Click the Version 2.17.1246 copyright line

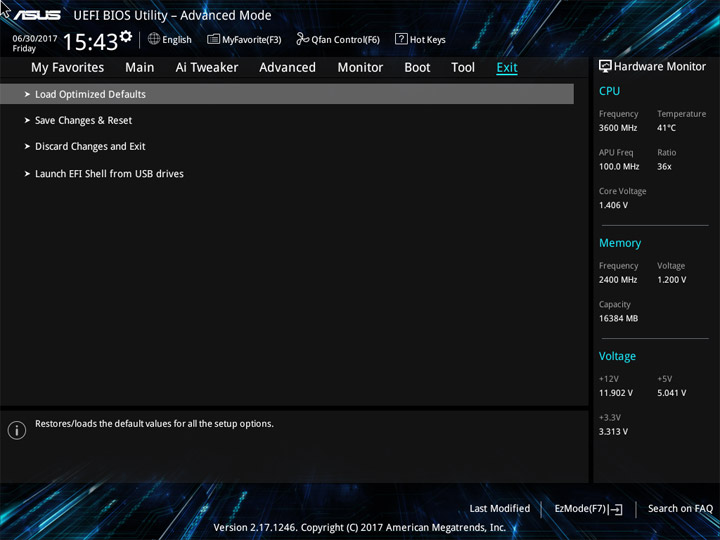point(360,527)
